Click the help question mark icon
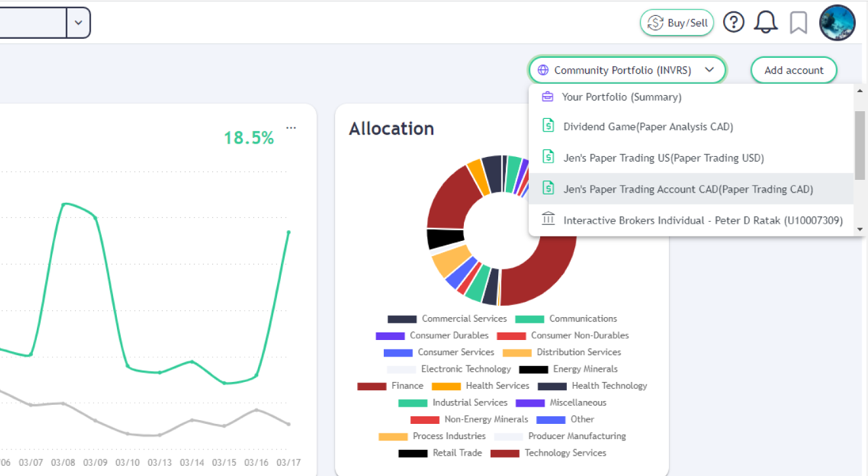The width and height of the screenshot is (868, 476). coord(734,22)
